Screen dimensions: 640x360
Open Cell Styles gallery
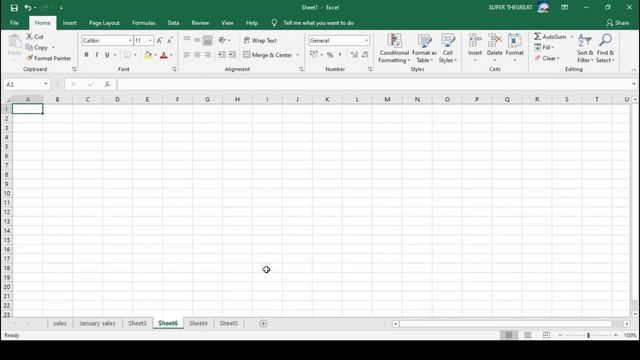tap(448, 48)
